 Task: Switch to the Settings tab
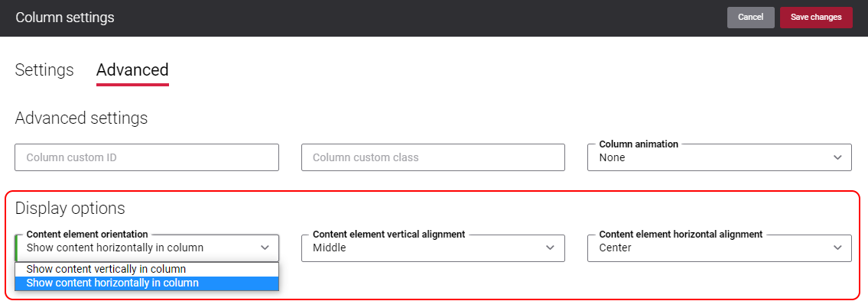click(x=44, y=70)
